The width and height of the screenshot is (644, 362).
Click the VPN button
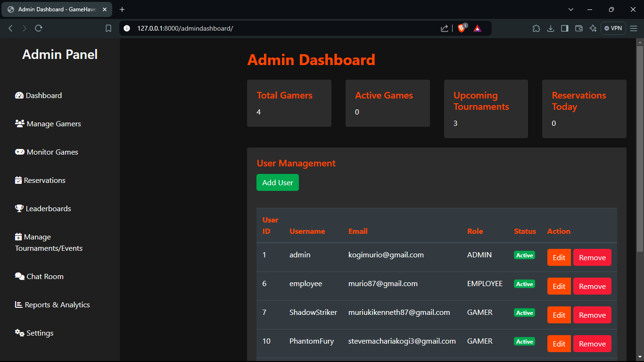pos(613,28)
